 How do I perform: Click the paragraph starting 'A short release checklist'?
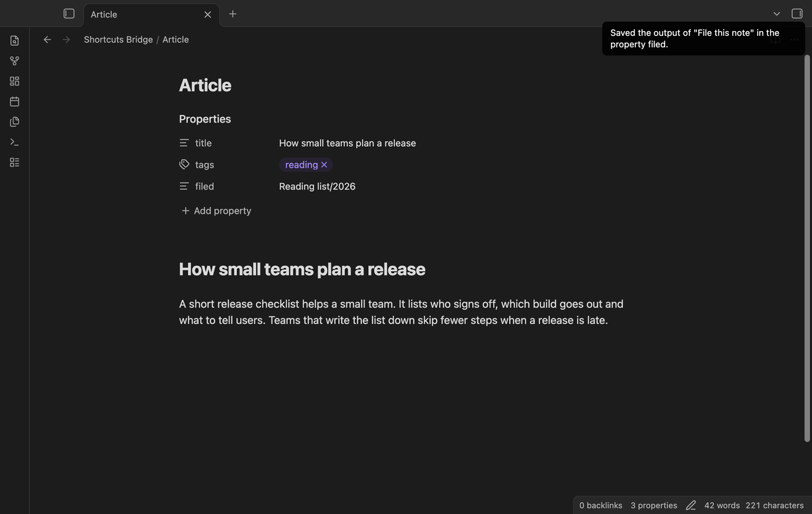(x=401, y=312)
